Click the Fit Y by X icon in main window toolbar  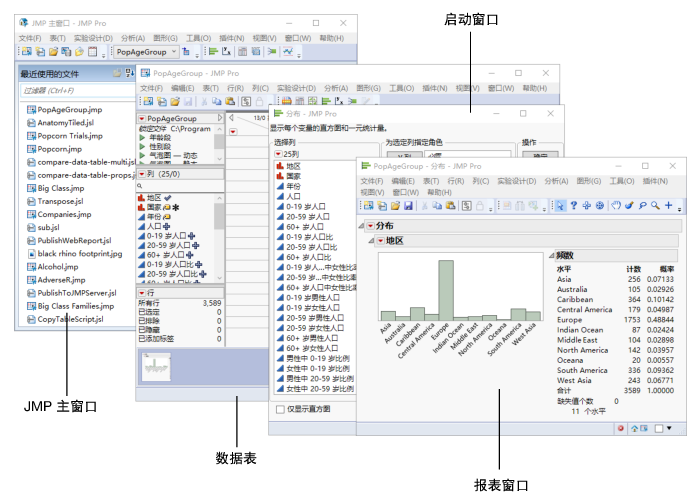tap(226, 51)
